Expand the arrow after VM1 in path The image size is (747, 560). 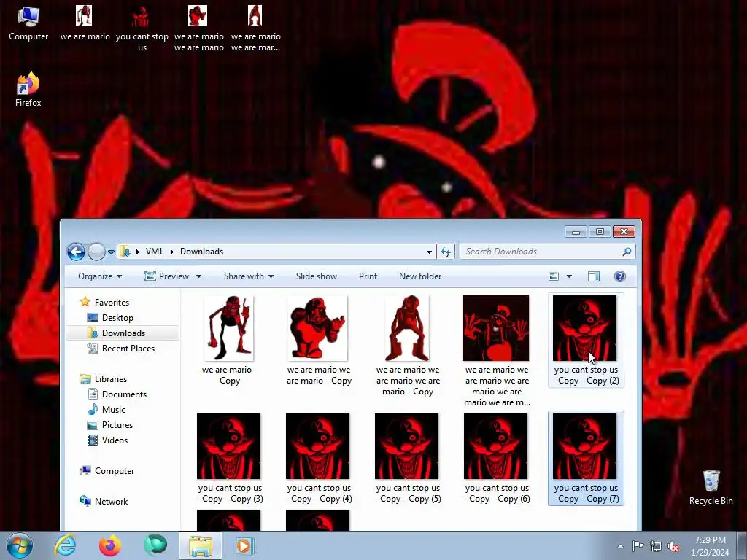(x=171, y=252)
